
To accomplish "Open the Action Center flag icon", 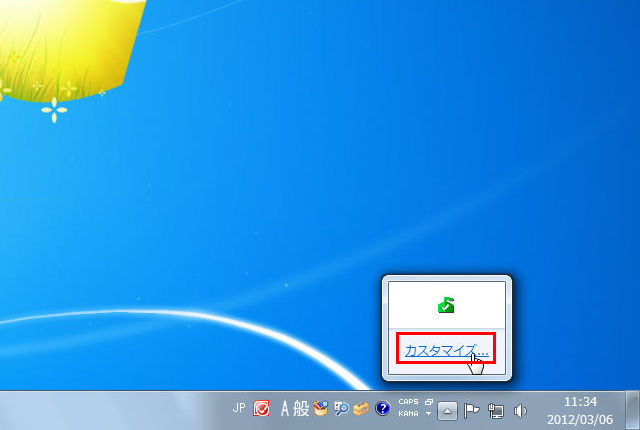I will [471, 411].
